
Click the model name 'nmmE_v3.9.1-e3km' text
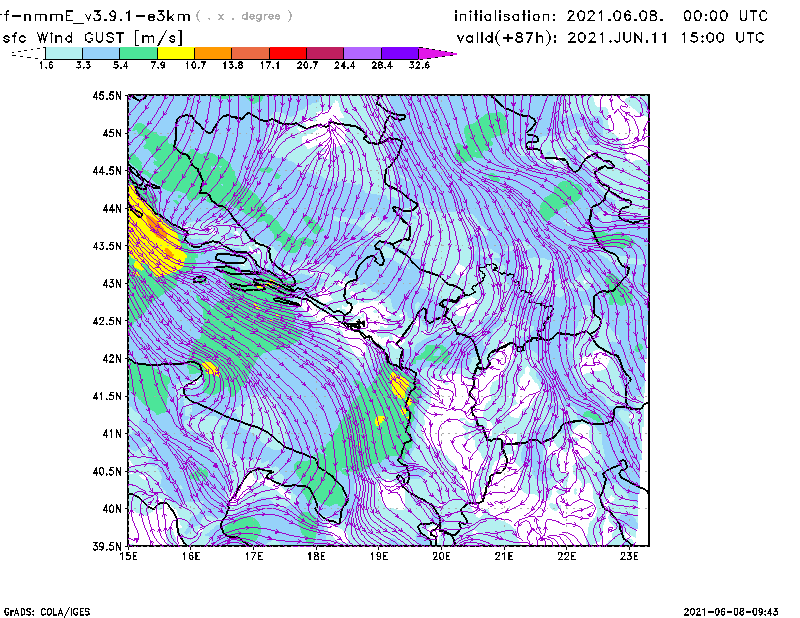(x=107, y=16)
